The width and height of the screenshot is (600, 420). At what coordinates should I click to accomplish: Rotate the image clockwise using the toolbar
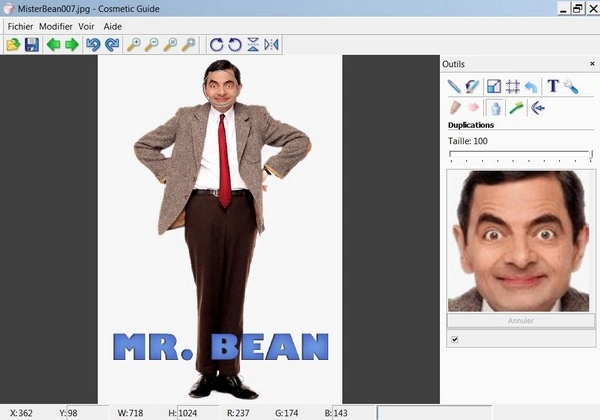(x=216, y=45)
